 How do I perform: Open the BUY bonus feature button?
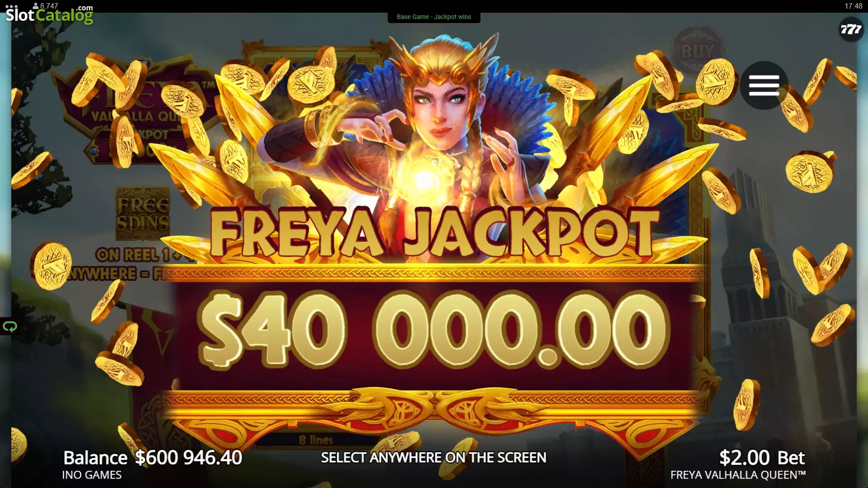(697, 51)
